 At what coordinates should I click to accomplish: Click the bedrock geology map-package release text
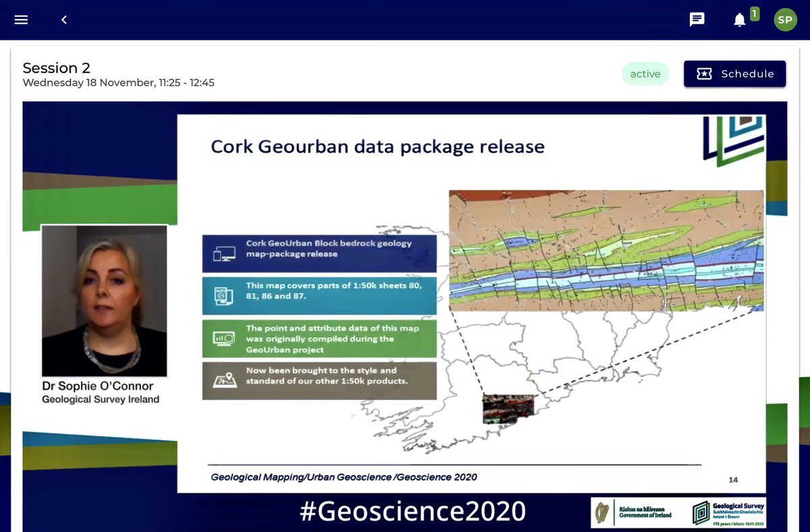329,248
